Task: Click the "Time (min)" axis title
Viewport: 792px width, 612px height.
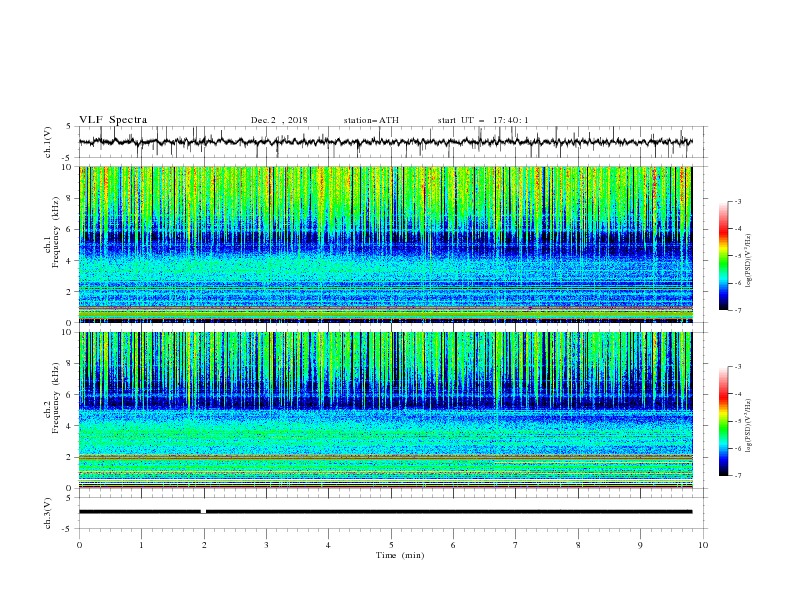Action: (400, 555)
